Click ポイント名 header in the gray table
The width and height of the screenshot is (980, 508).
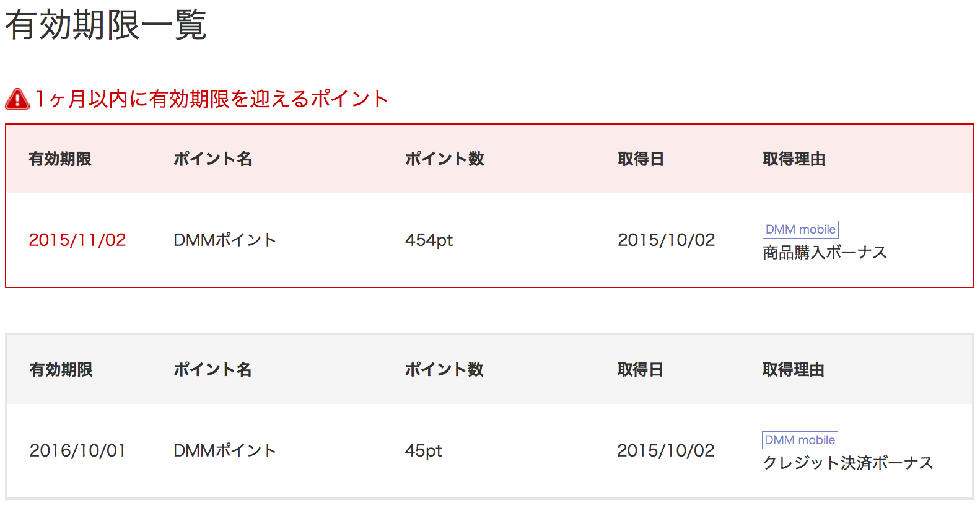(x=212, y=370)
